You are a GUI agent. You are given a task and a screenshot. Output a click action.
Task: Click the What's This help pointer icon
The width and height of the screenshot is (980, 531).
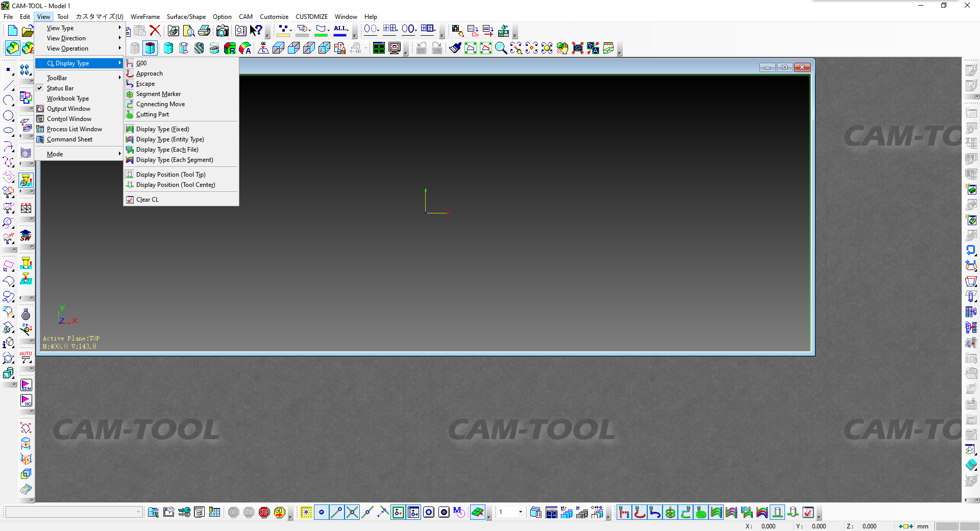(x=256, y=31)
